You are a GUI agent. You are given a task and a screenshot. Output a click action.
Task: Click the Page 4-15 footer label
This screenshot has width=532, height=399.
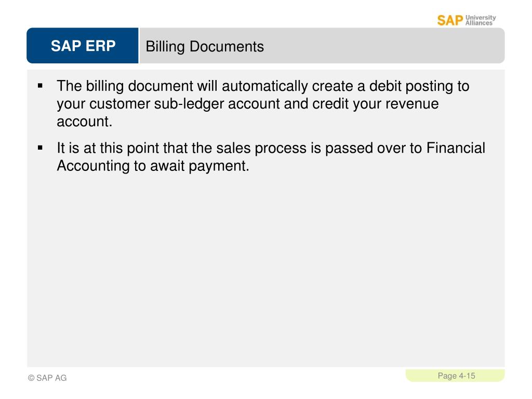(x=456, y=376)
